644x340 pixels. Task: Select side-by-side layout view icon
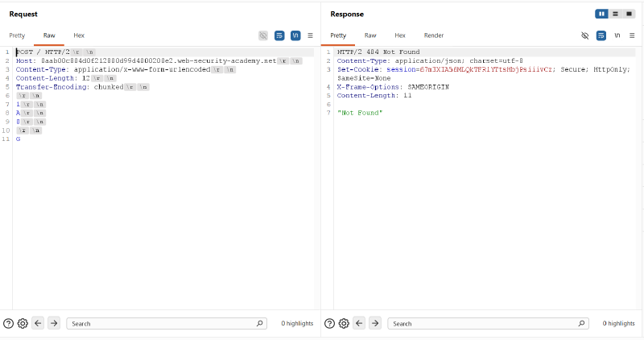[601, 14]
